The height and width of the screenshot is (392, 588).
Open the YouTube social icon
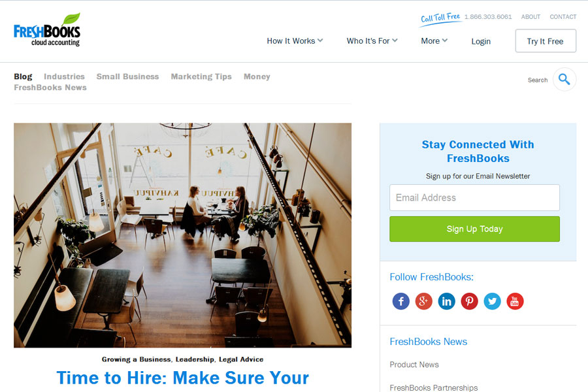point(515,301)
